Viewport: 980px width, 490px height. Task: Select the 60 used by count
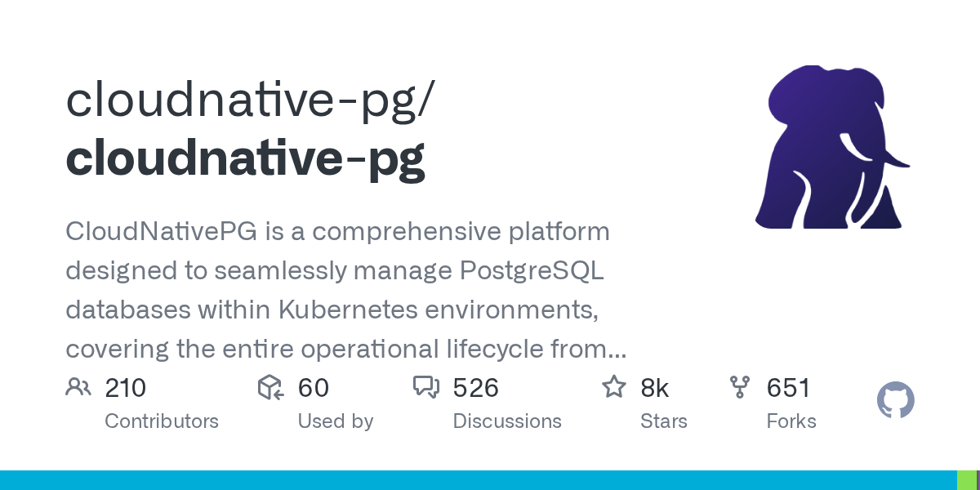313,388
